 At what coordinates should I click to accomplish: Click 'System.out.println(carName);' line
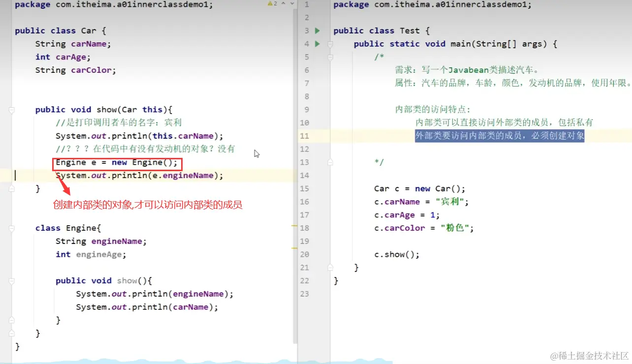(x=147, y=307)
